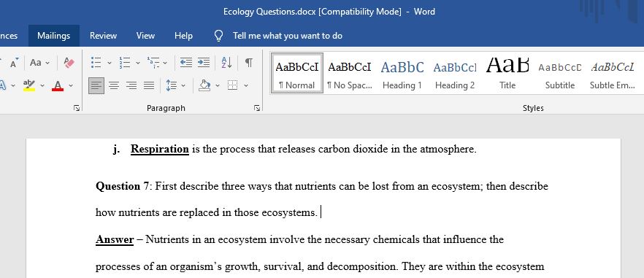Image resolution: width=644 pixels, height=278 pixels.
Task: Click the text effects A icon
Action: coord(3,85)
